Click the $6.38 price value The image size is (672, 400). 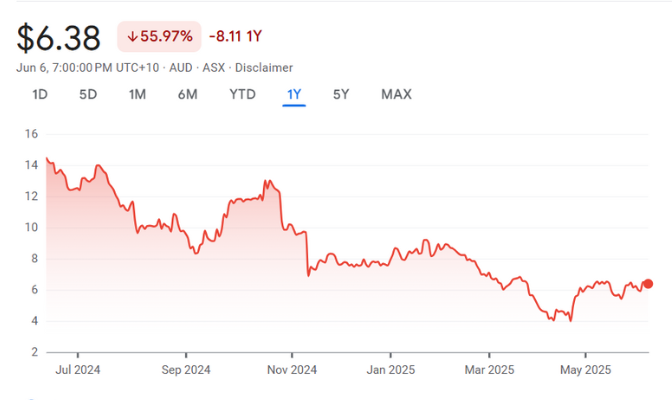pyautogui.click(x=59, y=38)
